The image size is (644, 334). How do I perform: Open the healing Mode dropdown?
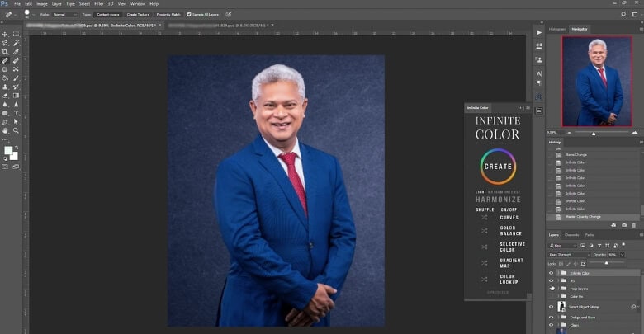pyautogui.click(x=65, y=14)
